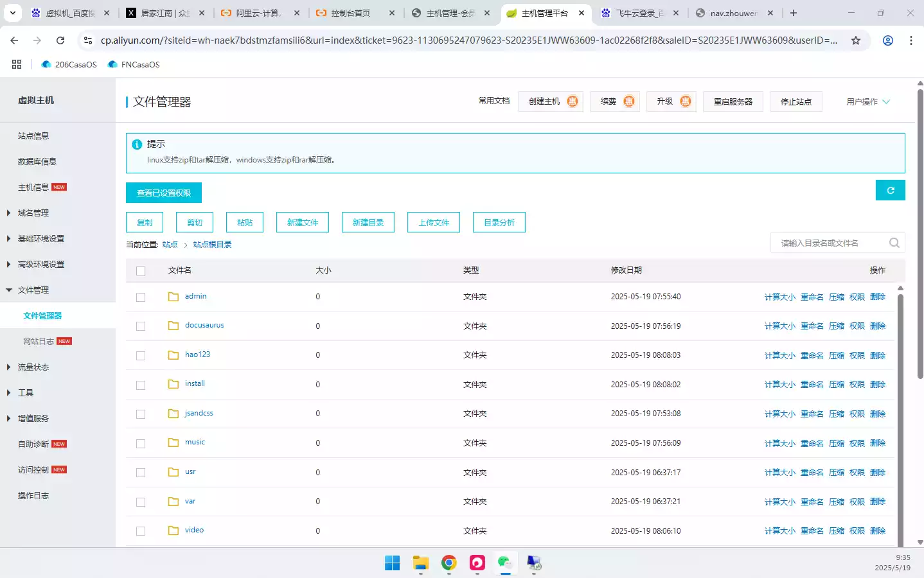Screen dimensions: 924x578
Task: Click 压缩 for the music folder
Action: pyautogui.click(x=837, y=443)
